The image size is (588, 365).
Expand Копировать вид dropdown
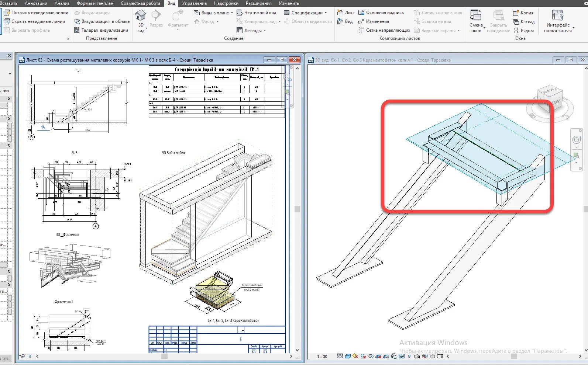click(279, 22)
